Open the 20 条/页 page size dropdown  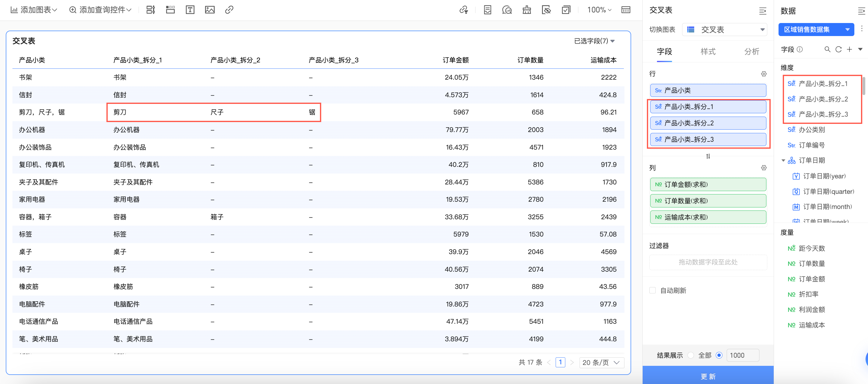pos(601,362)
